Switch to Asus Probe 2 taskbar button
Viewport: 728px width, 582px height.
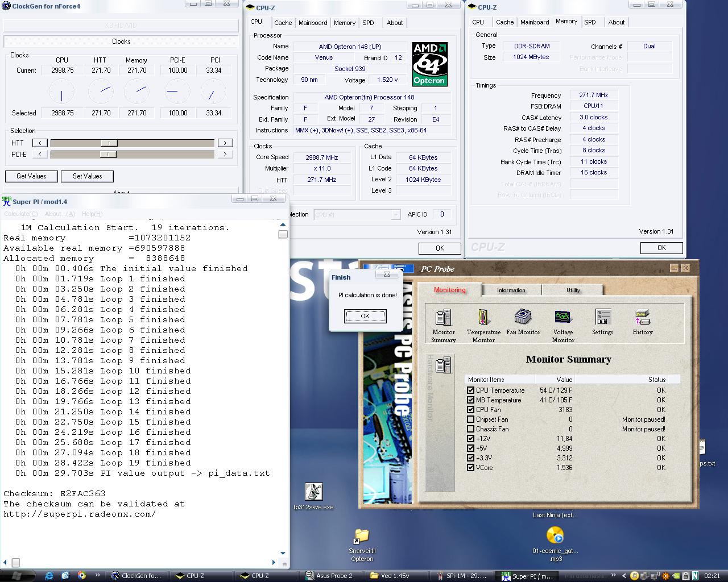click(331, 576)
